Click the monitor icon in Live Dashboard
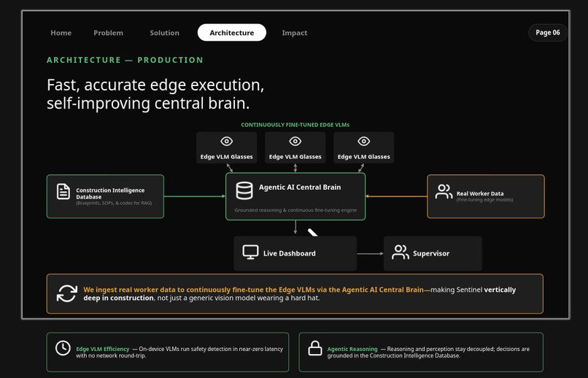The image size is (588, 378). [250, 252]
